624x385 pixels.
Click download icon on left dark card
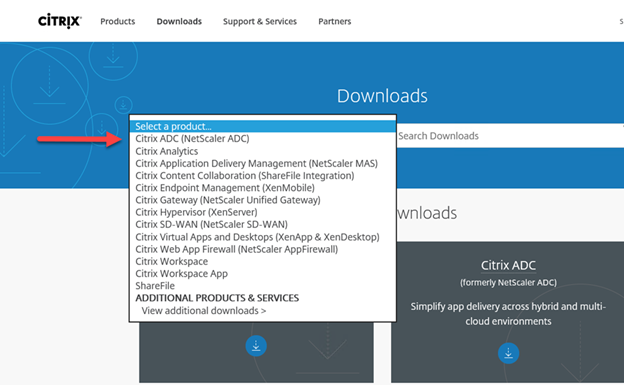[256, 346]
